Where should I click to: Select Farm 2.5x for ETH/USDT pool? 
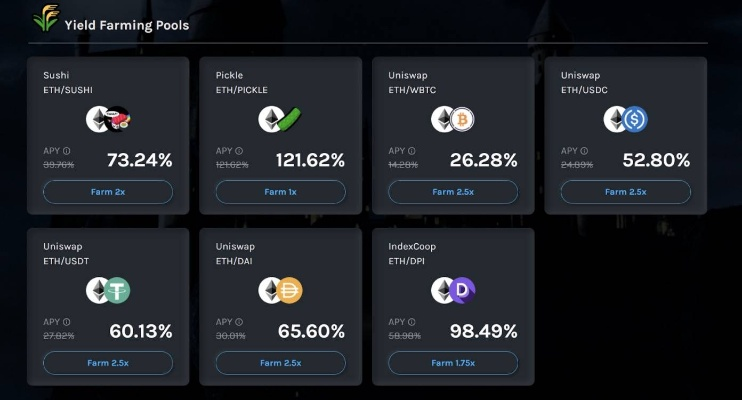tap(108, 363)
